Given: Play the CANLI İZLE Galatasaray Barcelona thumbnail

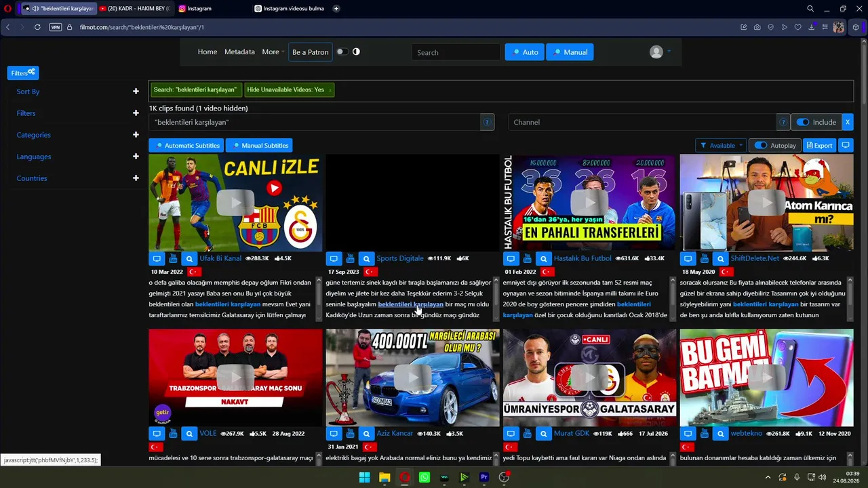Looking at the screenshot, I should (235, 203).
